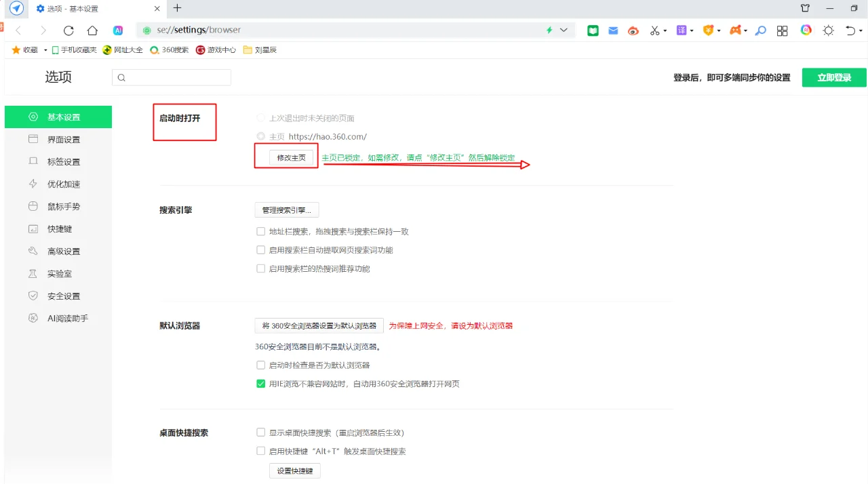Open the Weibo icon in toolbar

[633, 31]
